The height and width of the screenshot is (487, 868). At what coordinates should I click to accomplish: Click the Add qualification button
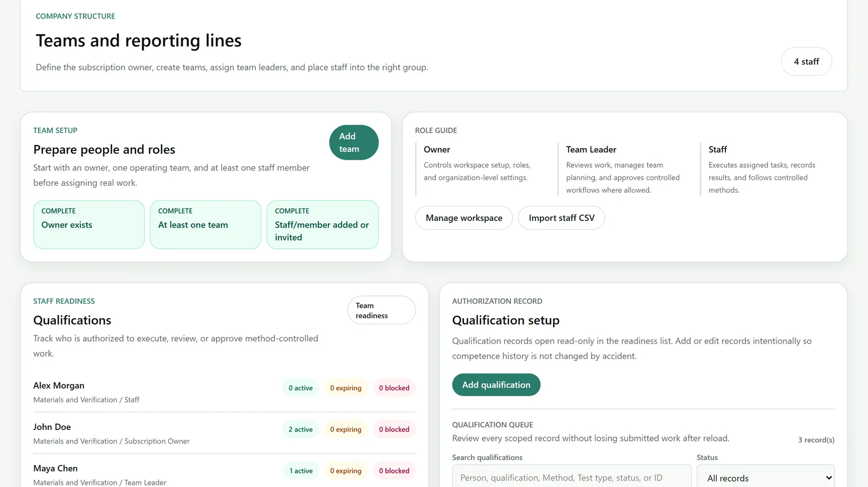point(496,385)
